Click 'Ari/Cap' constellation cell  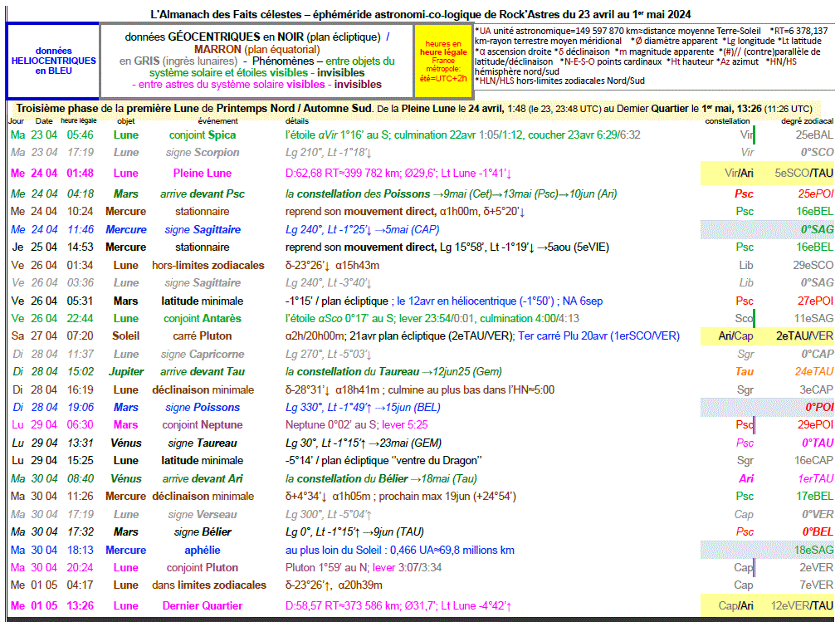(735, 335)
